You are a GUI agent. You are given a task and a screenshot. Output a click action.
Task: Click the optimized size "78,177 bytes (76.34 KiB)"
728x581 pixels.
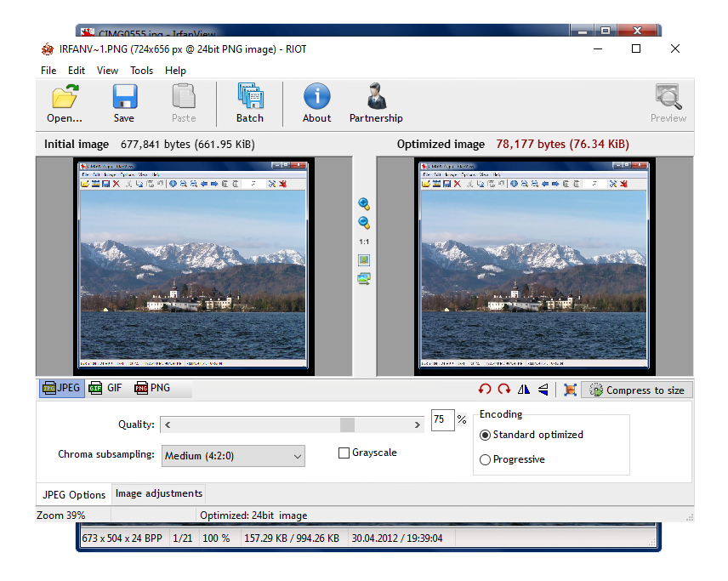coord(562,145)
